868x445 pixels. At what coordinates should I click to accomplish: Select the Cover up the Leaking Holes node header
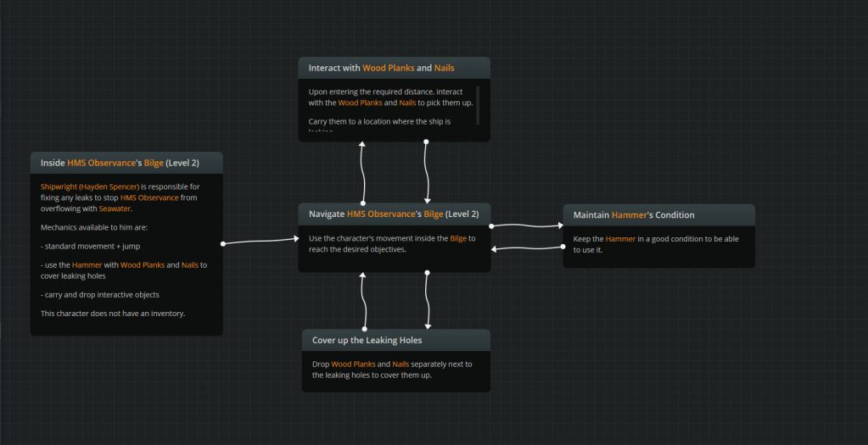click(x=395, y=340)
